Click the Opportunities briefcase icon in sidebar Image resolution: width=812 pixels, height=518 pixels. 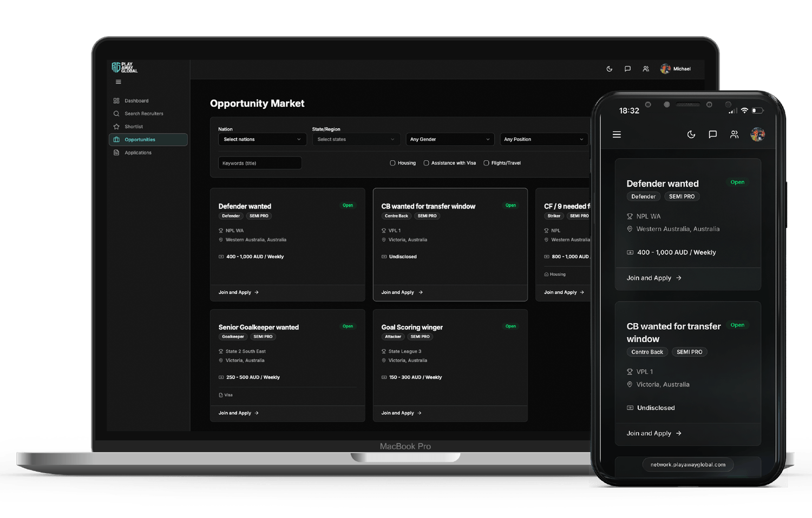pos(116,140)
